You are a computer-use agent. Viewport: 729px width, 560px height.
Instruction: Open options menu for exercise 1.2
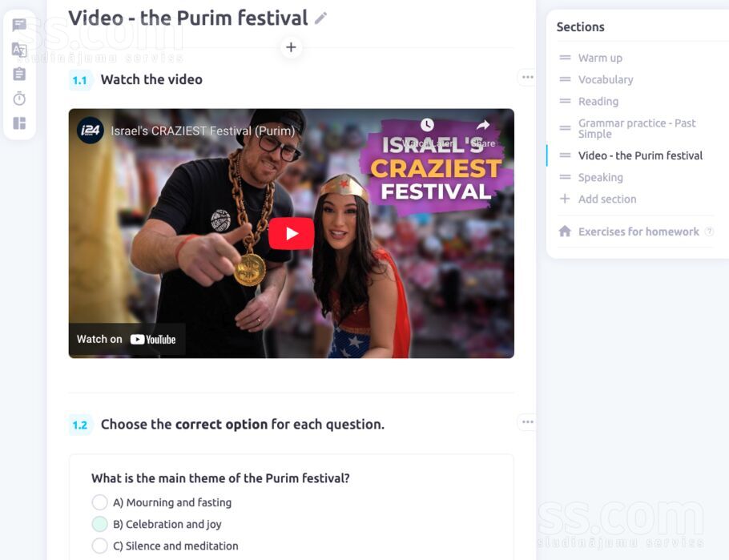pyautogui.click(x=527, y=422)
